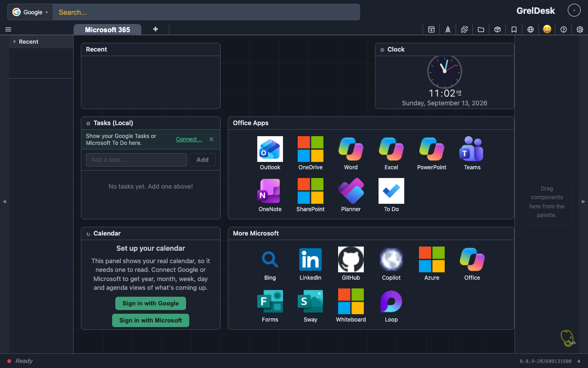Sign in with Google for calendar

151,303
